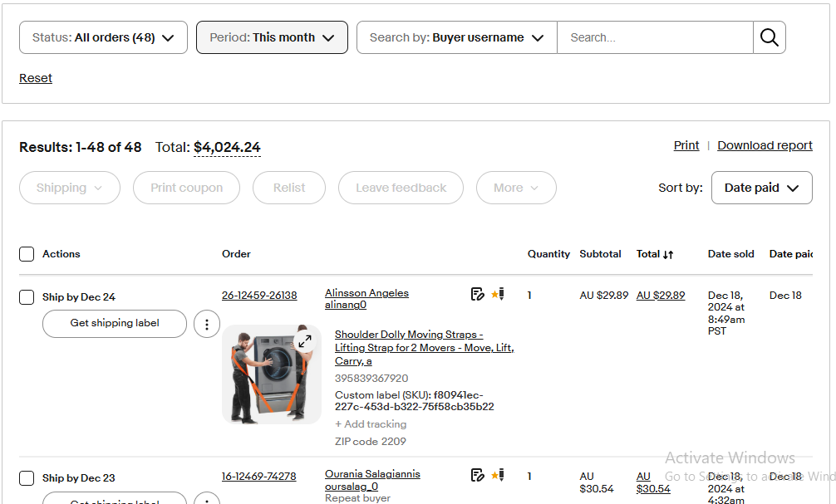Viewport: 836px width, 504px height.
Task: Toggle the select-all orders checkbox
Action: (x=27, y=254)
